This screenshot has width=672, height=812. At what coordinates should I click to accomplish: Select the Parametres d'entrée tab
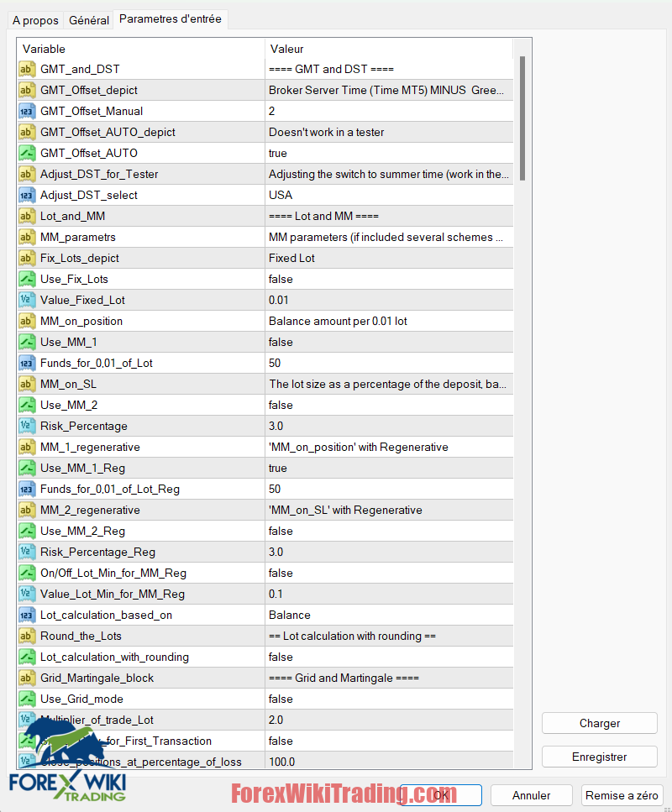tap(171, 19)
